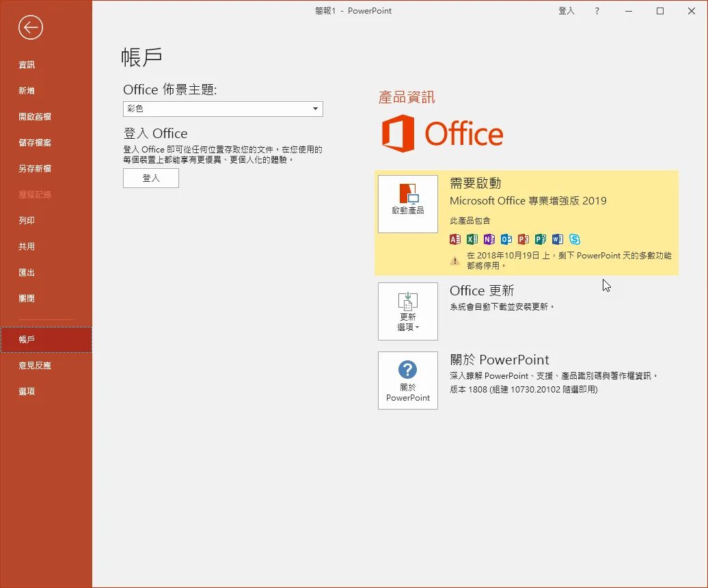Go to 開啟舊檔 in the sidebar
This screenshot has width=708, height=588.
(35, 116)
